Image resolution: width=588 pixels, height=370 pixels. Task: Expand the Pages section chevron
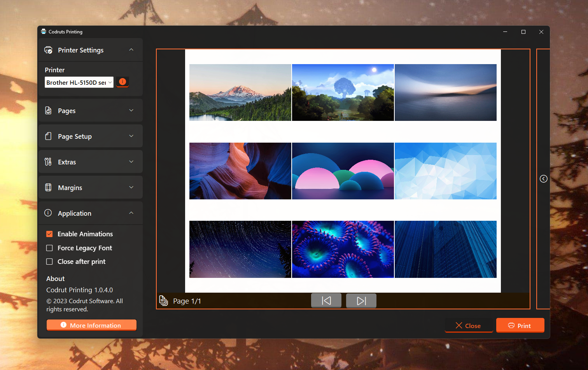tap(131, 110)
